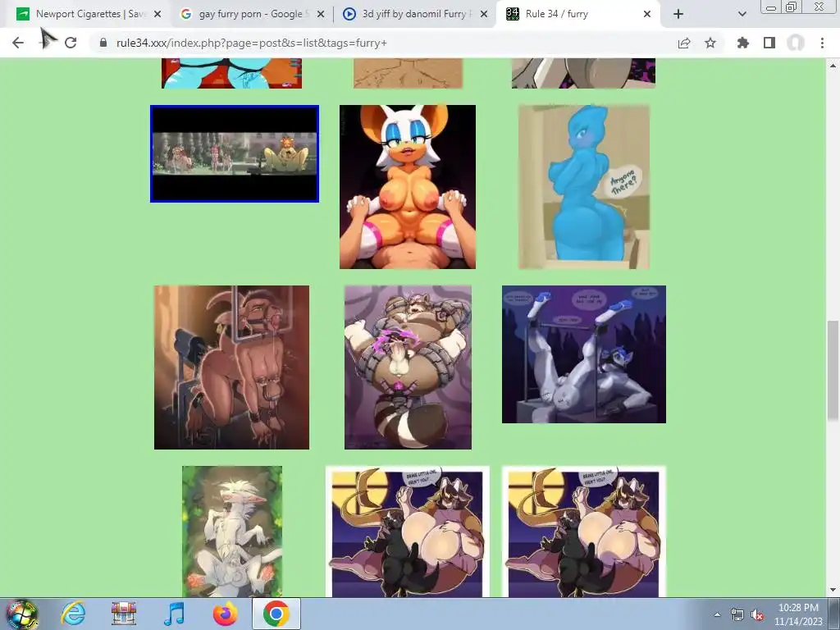Open the browser side panel
Screen dimensions: 840x630
[769, 43]
